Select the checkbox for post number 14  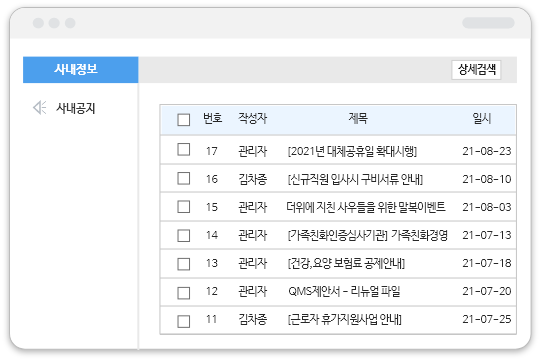(x=184, y=236)
